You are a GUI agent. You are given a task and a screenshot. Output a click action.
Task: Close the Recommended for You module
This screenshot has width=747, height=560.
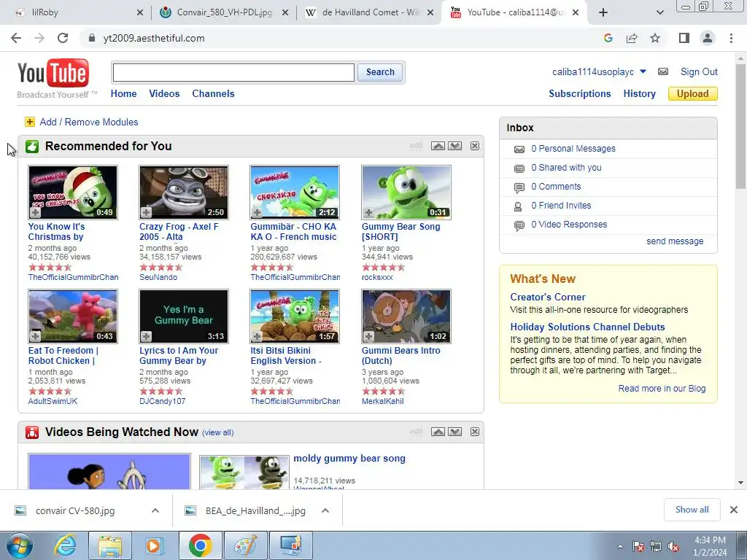point(475,146)
